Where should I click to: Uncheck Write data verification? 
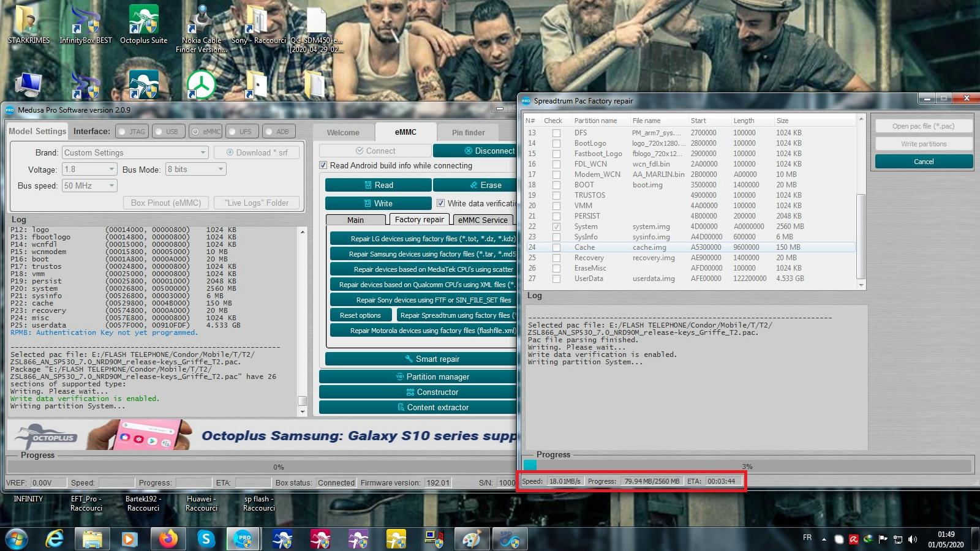[x=440, y=203]
